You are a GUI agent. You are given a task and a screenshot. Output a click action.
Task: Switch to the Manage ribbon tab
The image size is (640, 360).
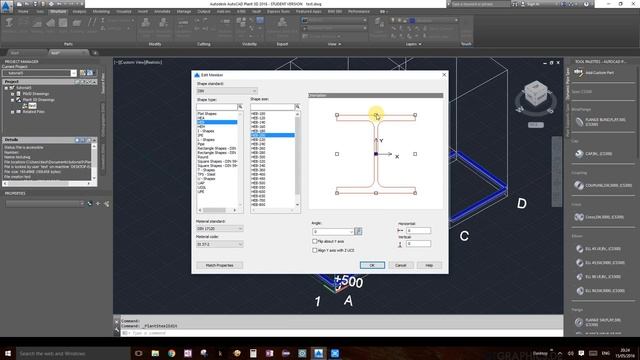click(184, 11)
